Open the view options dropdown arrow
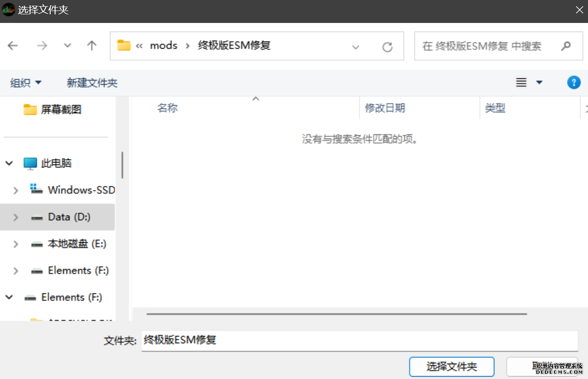 tap(539, 83)
